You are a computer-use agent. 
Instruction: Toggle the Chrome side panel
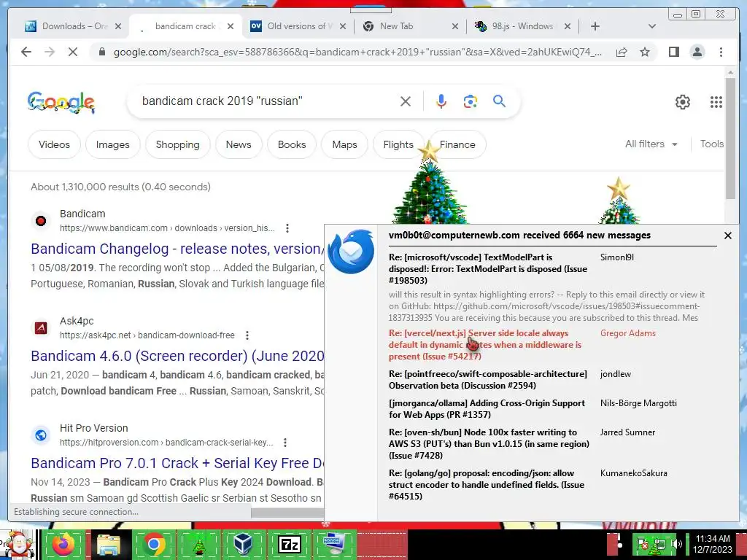[673, 52]
